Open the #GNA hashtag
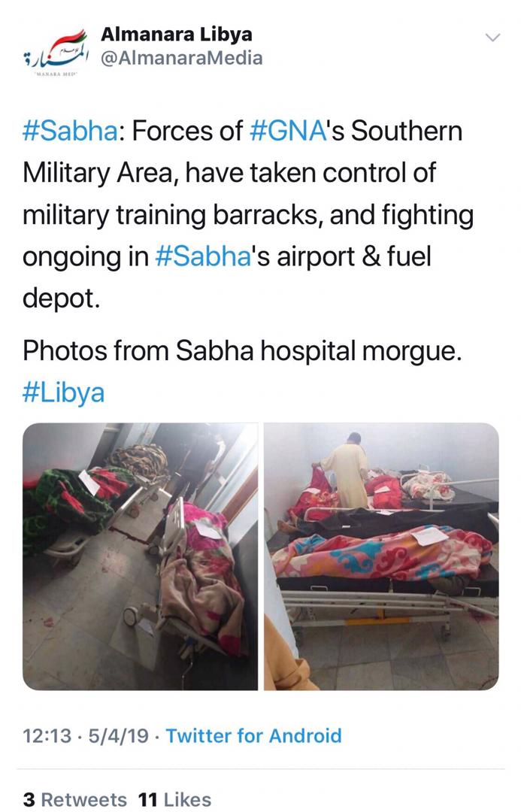521x812 pixels. [x=288, y=131]
